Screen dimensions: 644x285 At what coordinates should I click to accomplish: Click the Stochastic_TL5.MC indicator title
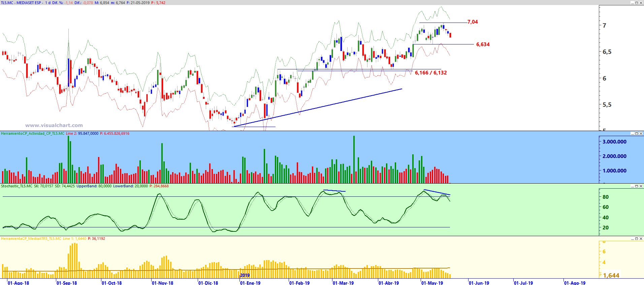point(17,186)
